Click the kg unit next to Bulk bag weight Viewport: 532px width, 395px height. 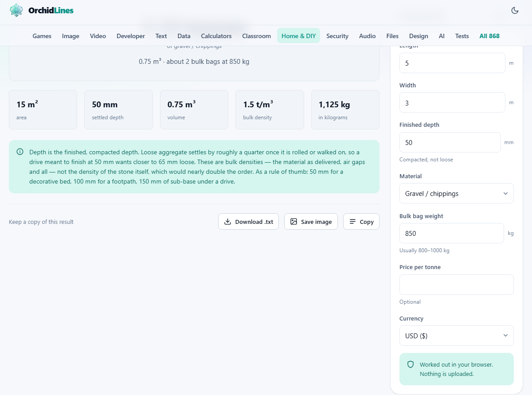pos(511,233)
